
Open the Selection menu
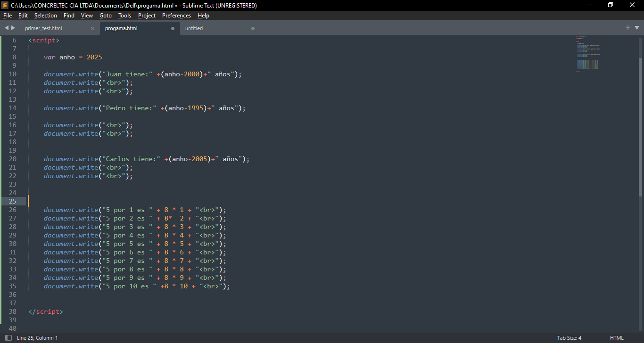46,16
